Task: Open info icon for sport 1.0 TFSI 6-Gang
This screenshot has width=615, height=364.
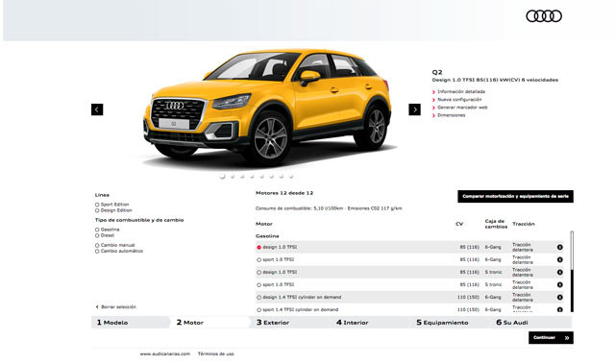Action: pos(559,259)
